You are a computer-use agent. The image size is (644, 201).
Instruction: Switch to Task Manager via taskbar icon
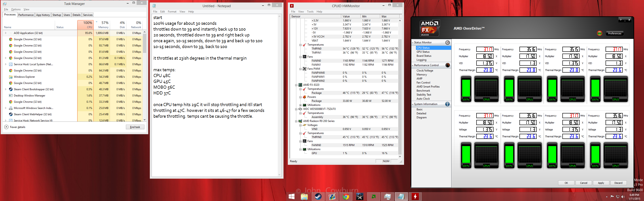(x=388, y=197)
